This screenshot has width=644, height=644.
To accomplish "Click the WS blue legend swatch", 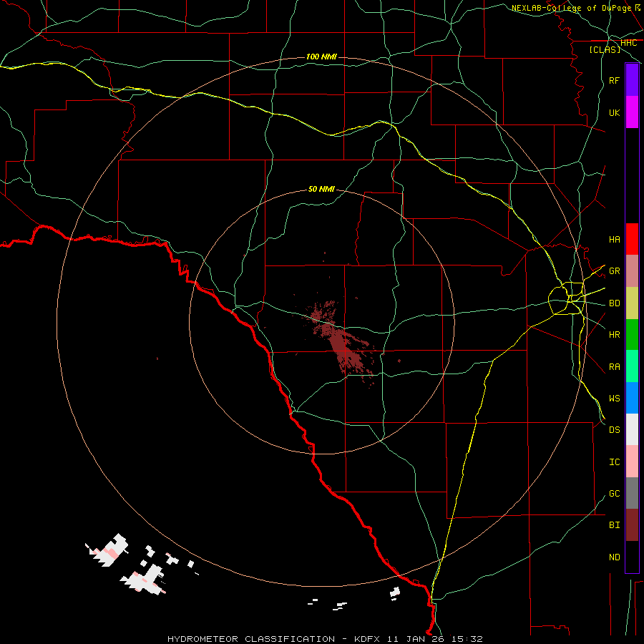I will pyautogui.click(x=632, y=398).
